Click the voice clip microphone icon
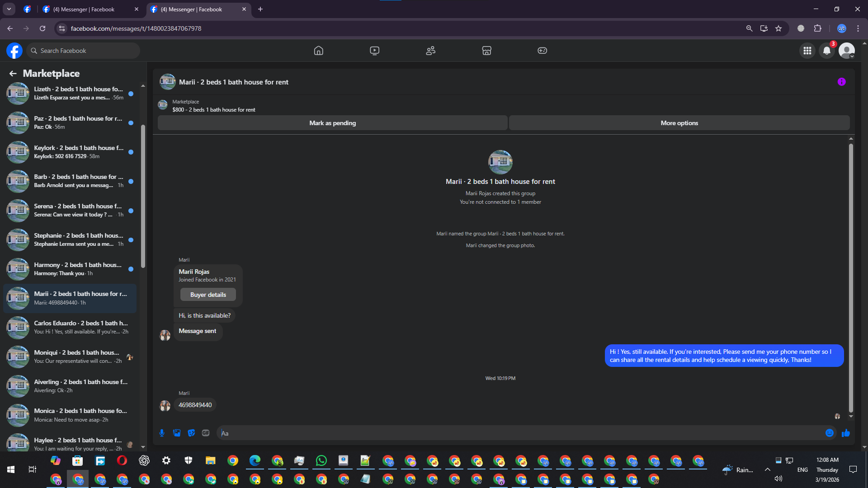Viewport: 868px width, 488px height. point(162,433)
